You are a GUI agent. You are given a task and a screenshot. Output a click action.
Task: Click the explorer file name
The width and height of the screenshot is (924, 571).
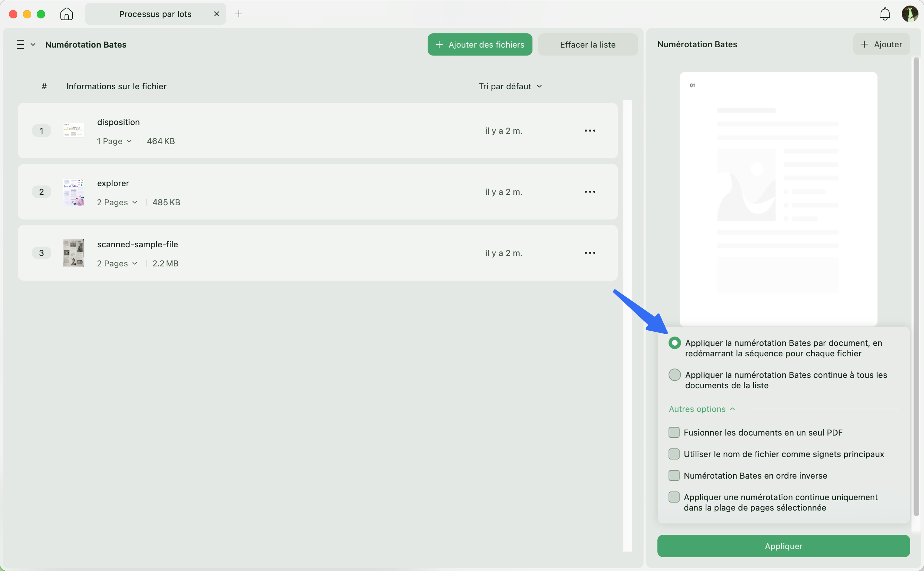(x=113, y=183)
